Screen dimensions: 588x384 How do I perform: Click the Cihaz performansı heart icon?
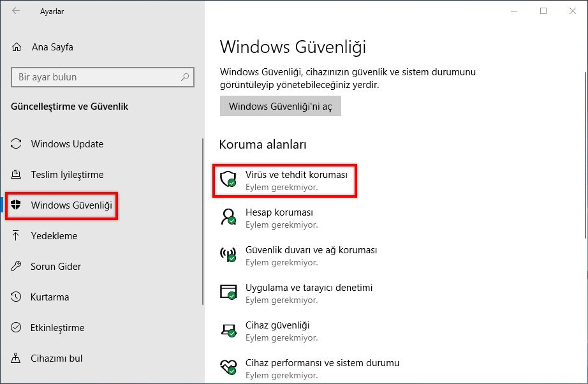(228, 368)
